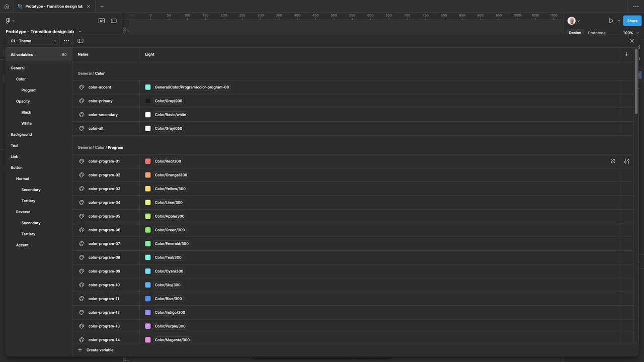Click the color-program-11 blue swatch
This screenshot has width=644, height=362.
148,299
